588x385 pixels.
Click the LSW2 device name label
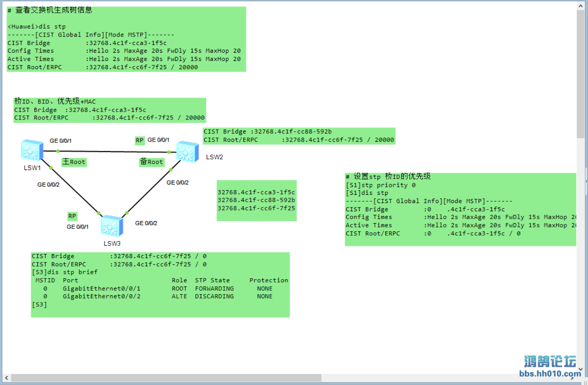[215, 157]
